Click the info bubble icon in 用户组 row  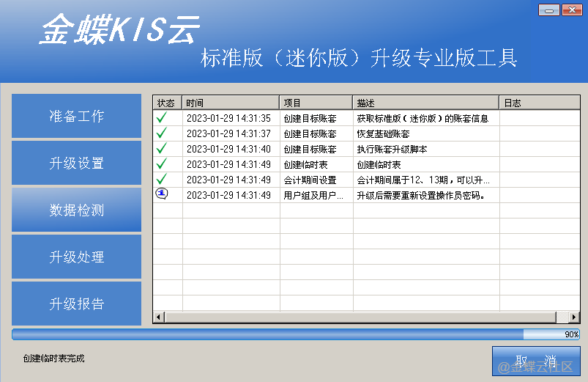click(162, 194)
